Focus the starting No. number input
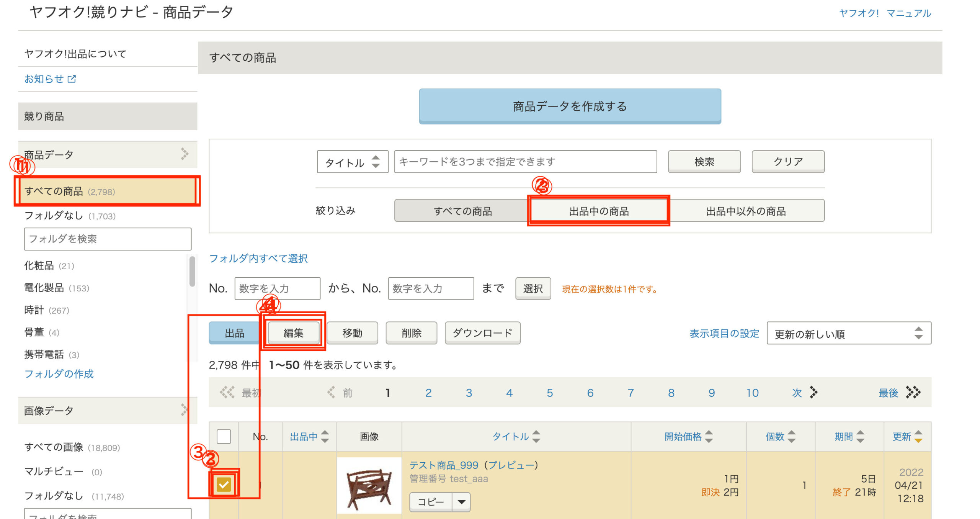 coord(277,288)
